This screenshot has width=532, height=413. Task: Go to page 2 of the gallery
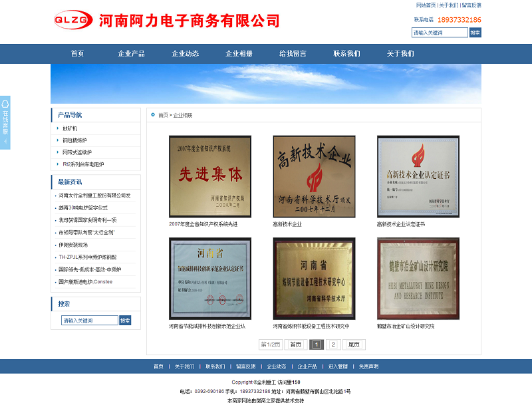tap(333, 344)
